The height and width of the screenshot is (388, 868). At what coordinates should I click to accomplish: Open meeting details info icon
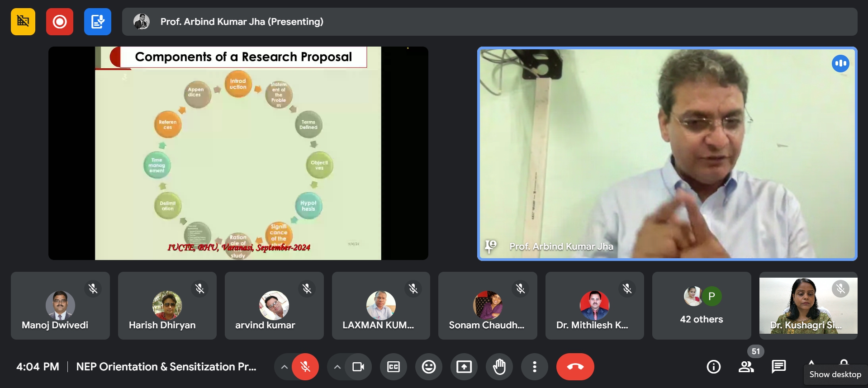pyautogui.click(x=714, y=367)
